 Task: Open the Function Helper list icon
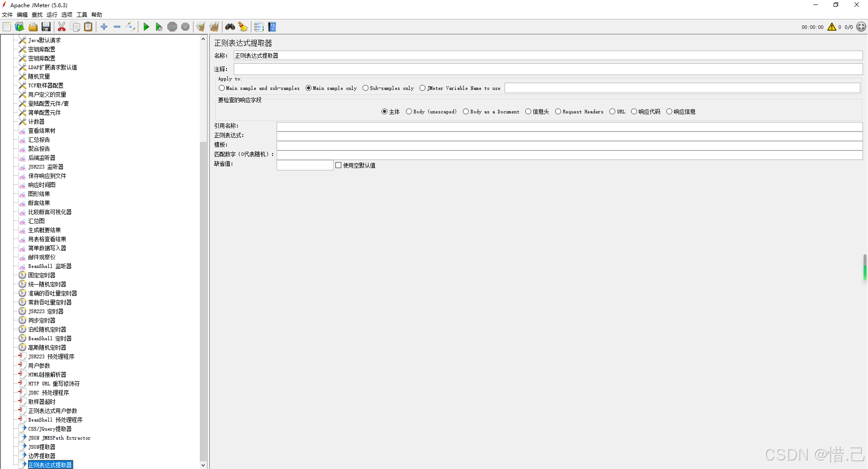click(259, 27)
